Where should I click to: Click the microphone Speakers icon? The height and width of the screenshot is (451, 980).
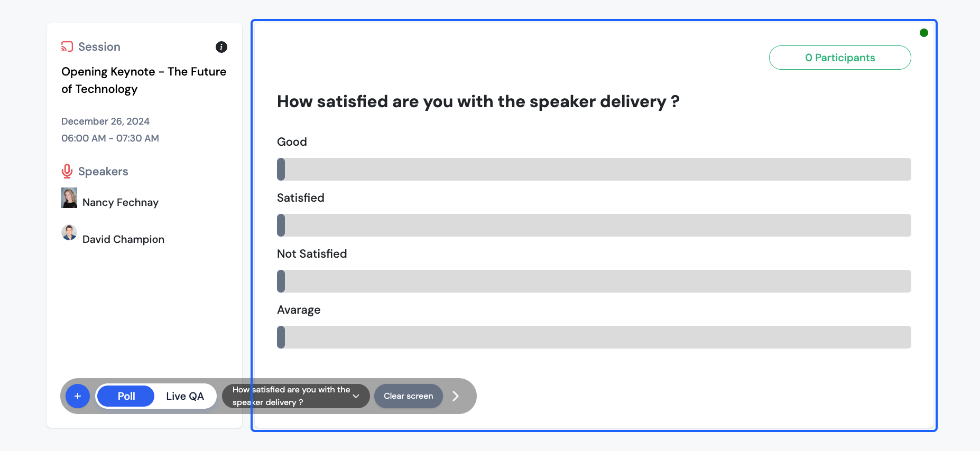[67, 171]
